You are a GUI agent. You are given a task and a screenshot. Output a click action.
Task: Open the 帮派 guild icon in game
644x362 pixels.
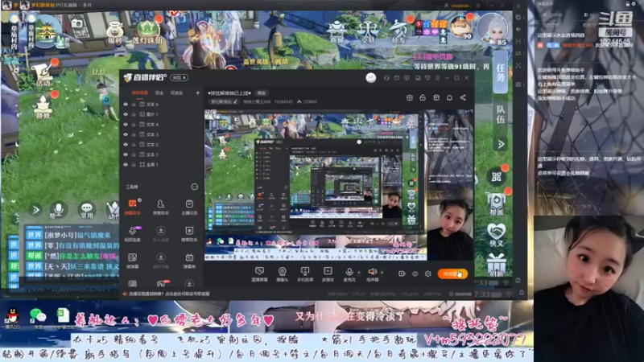(496, 204)
